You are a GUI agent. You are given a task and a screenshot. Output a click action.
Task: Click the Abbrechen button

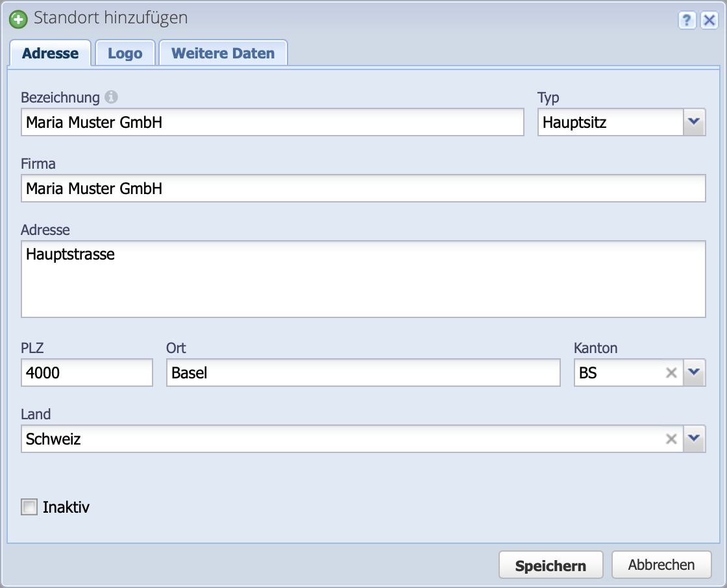(x=661, y=564)
